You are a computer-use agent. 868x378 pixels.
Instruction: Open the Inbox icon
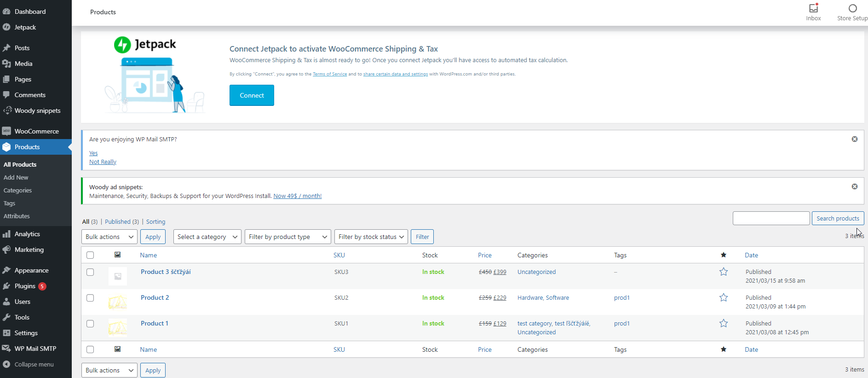813,8
